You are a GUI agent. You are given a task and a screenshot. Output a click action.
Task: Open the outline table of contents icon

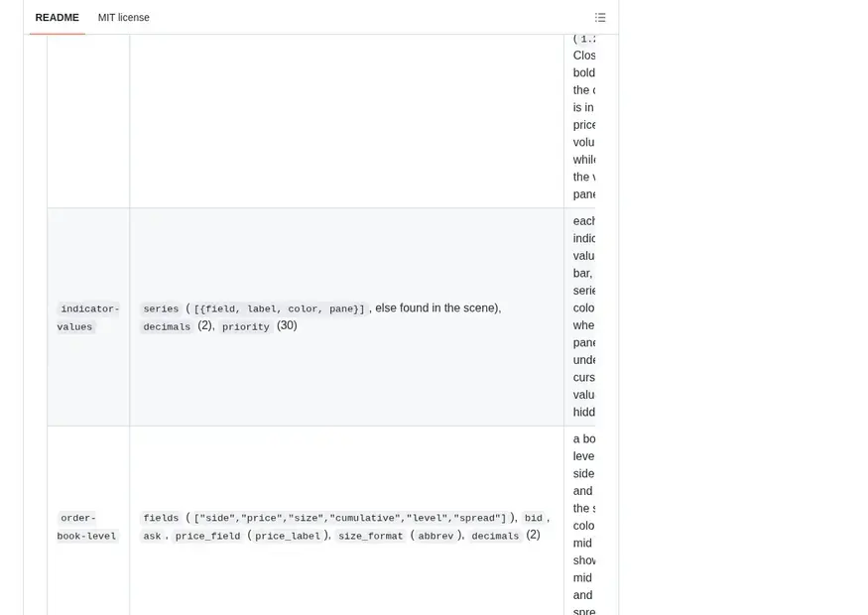point(600,18)
